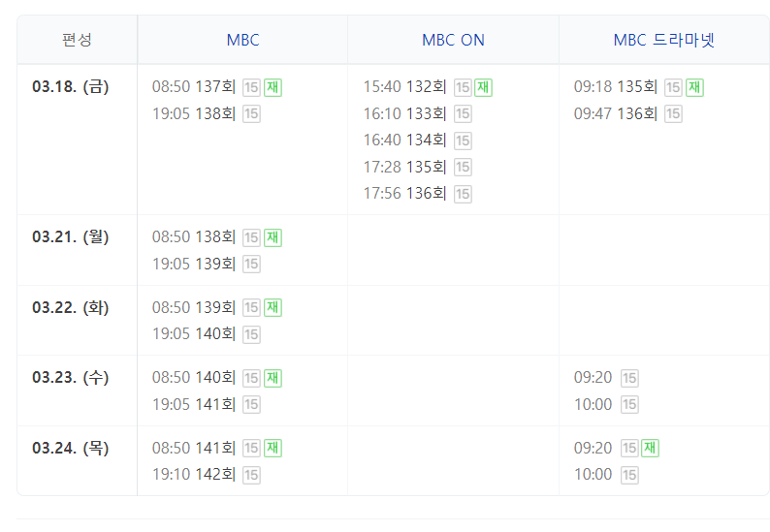Click the 15 rating badge beside 133회
The height and width of the screenshot is (532, 770).
point(463,113)
